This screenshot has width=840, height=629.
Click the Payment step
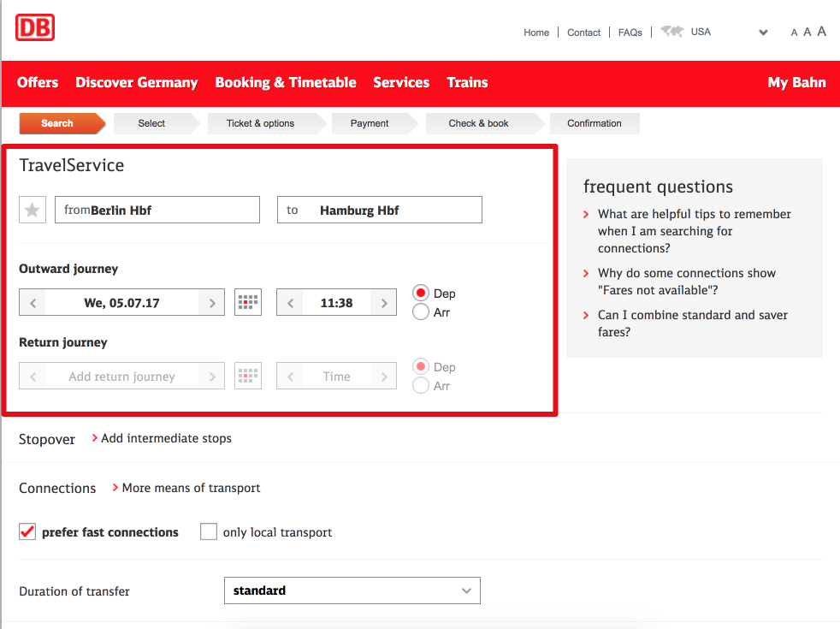375,123
